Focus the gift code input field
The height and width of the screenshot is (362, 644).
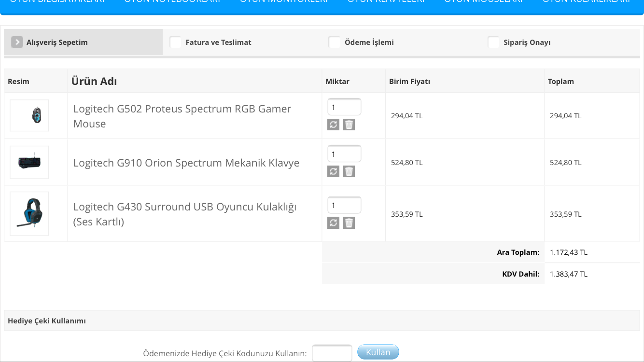[x=332, y=353]
